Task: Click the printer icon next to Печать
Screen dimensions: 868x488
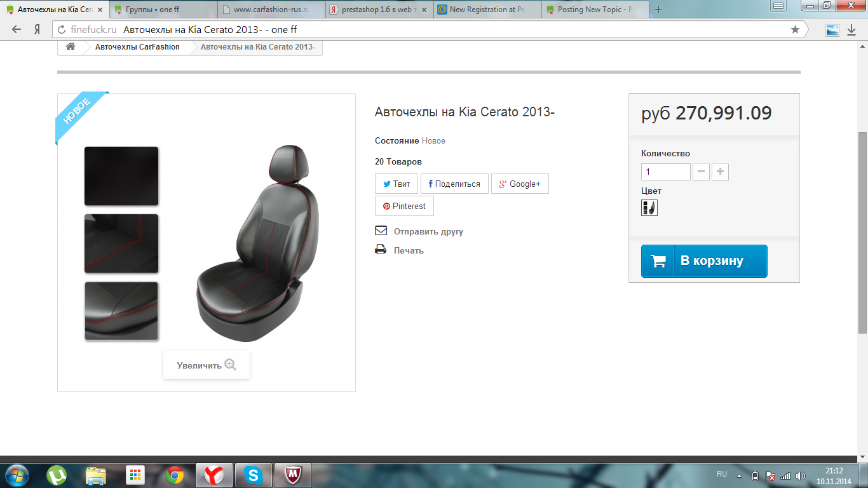Action: pos(381,250)
